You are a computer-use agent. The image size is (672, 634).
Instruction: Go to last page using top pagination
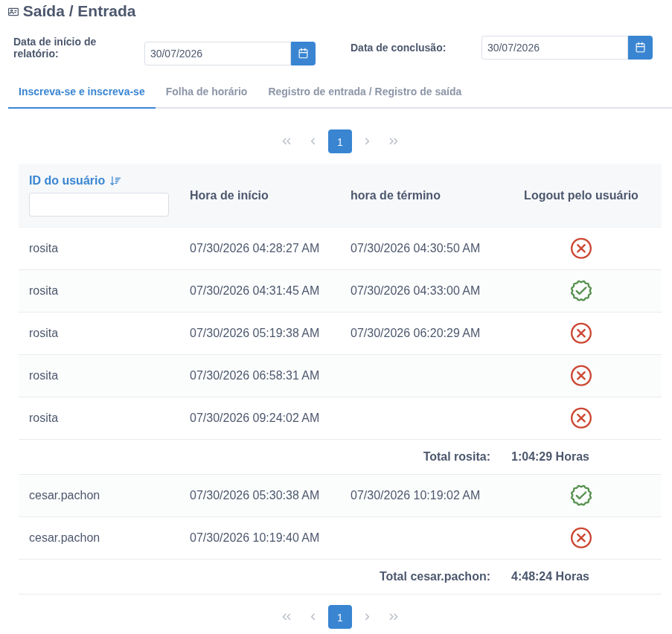click(394, 141)
